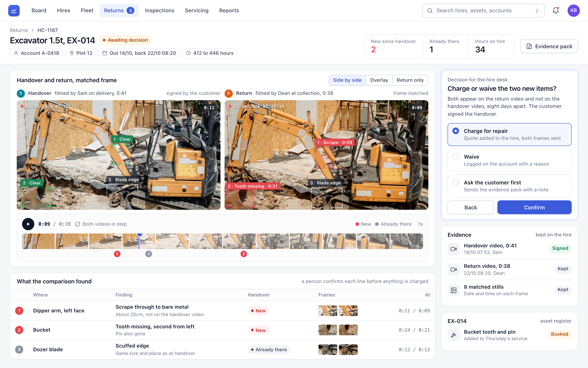Screen dimensions: 588x368
Task: Click timeline marker 2 under the filmstrip
Action: click(244, 254)
